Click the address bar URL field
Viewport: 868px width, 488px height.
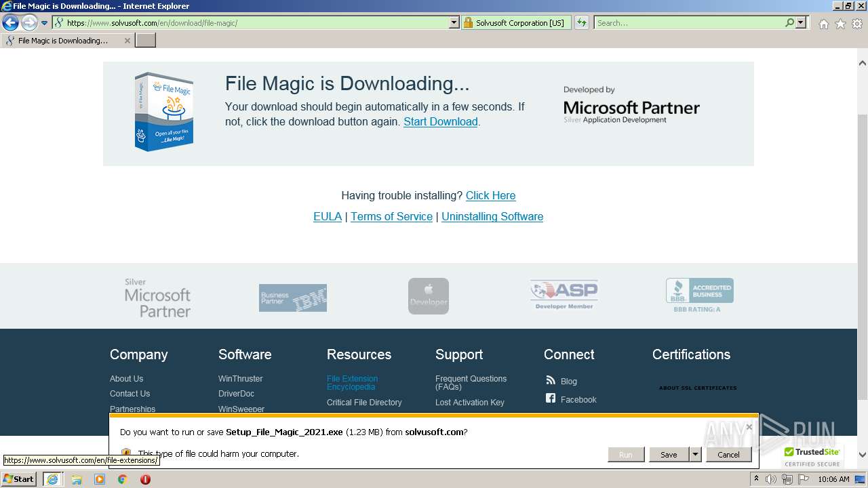251,22
